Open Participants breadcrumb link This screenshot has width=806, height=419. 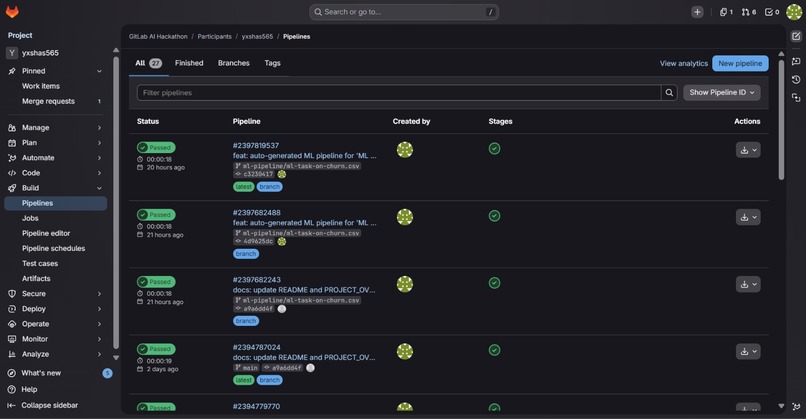(214, 37)
